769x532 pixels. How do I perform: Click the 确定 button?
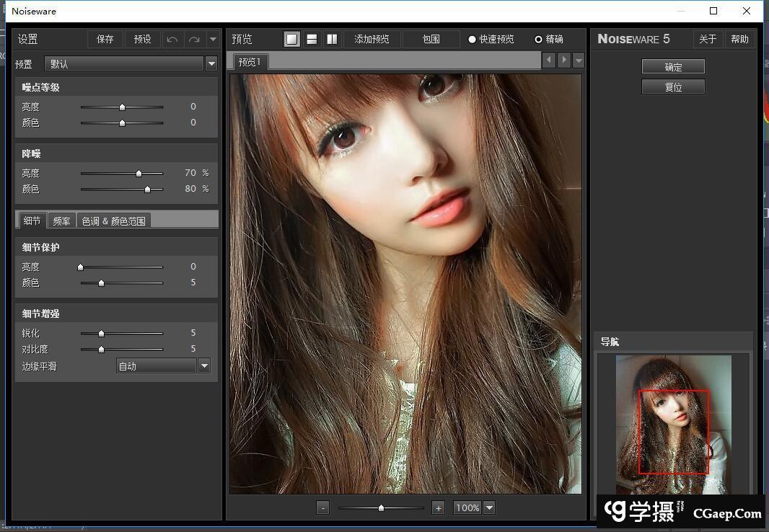(x=673, y=66)
